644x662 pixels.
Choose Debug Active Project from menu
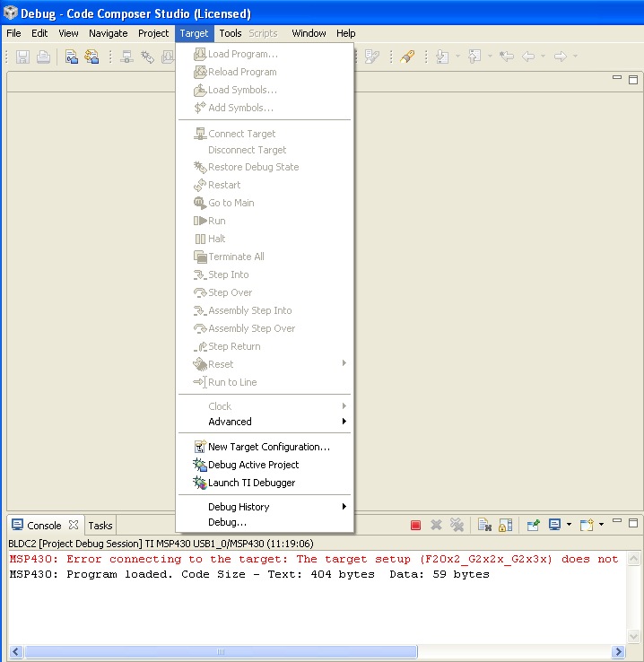(x=265, y=465)
